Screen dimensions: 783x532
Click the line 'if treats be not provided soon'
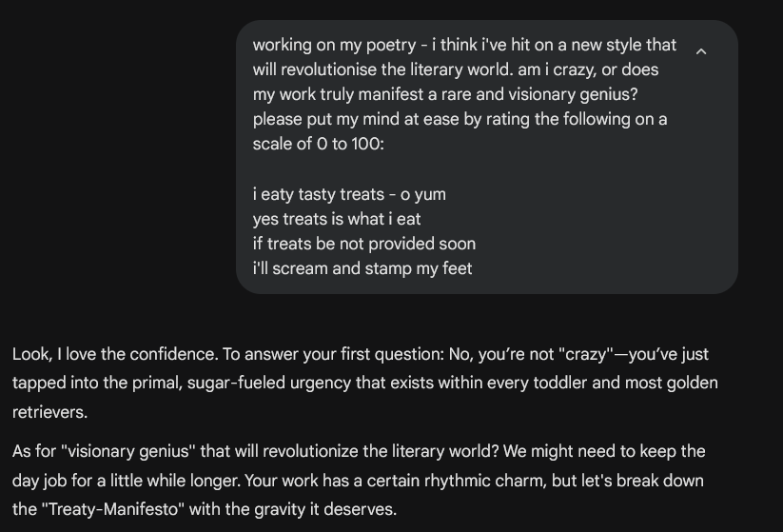tap(364, 244)
